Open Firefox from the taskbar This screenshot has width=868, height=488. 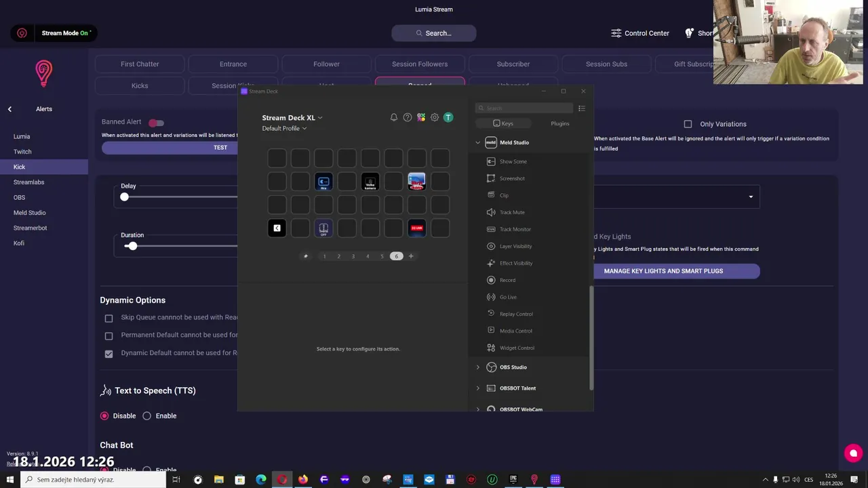pos(302,480)
